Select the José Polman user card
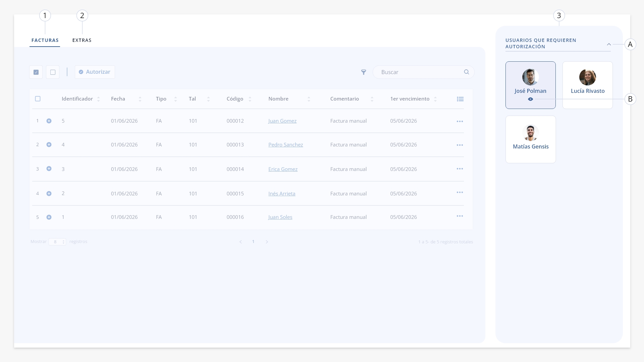The image size is (644, 362). [531, 85]
